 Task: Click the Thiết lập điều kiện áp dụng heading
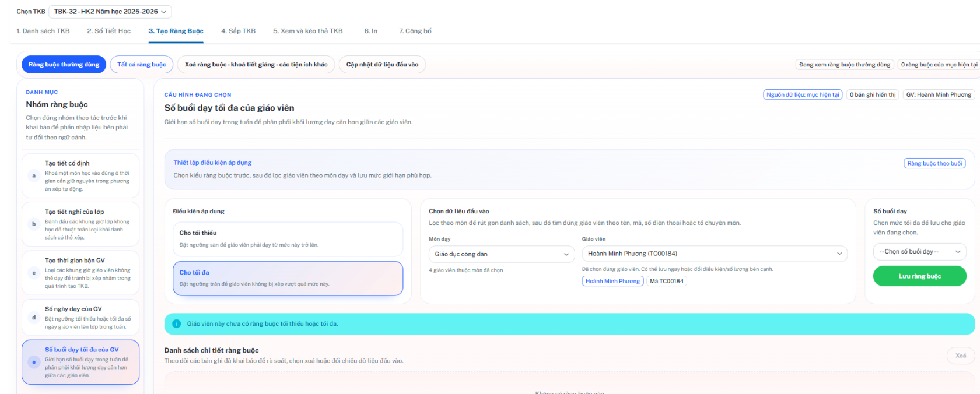coord(212,163)
